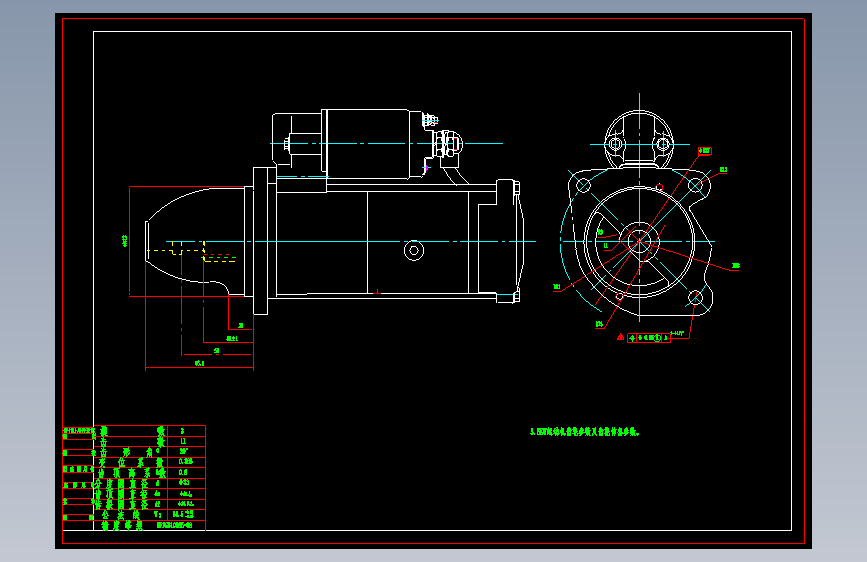Click the small red circle at front view lower left
867x562 pixels.
pos(619,297)
